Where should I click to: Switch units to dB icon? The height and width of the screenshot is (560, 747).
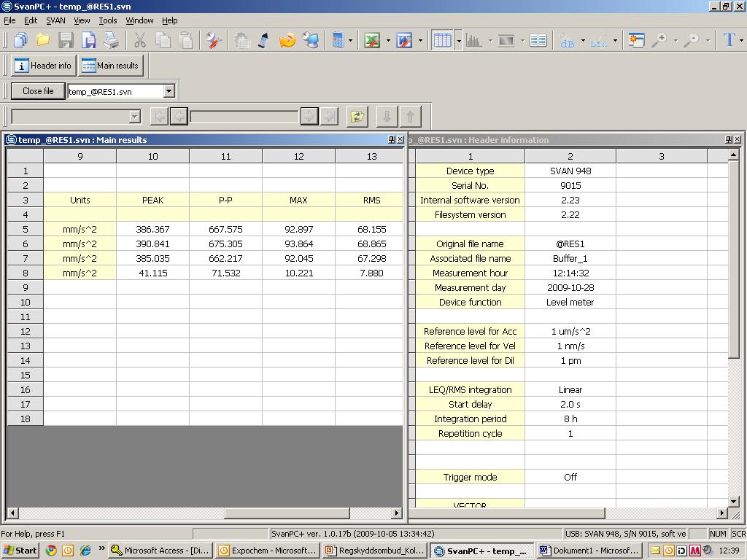(567, 41)
